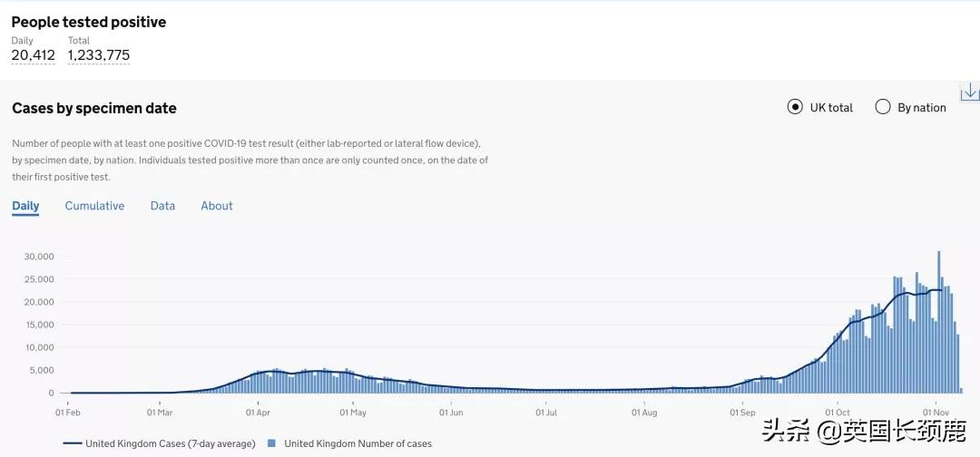Click the 01 Apr axis label
The height and width of the screenshot is (457, 980).
[x=258, y=413]
